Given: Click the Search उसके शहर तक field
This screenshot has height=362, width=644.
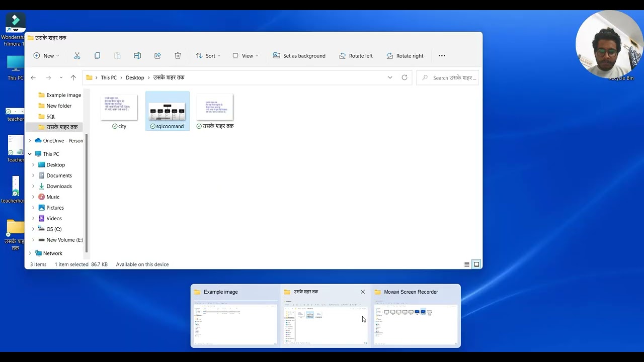Looking at the screenshot, I should tap(447, 77).
